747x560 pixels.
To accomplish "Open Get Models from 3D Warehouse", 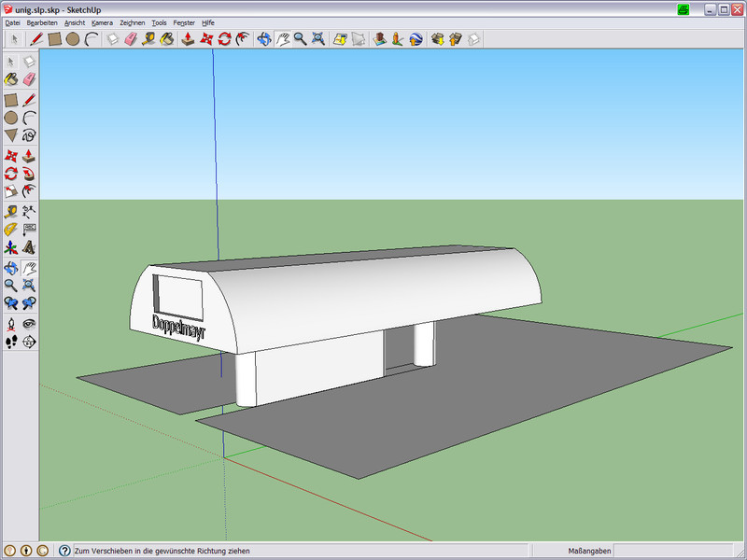I will coord(437,39).
